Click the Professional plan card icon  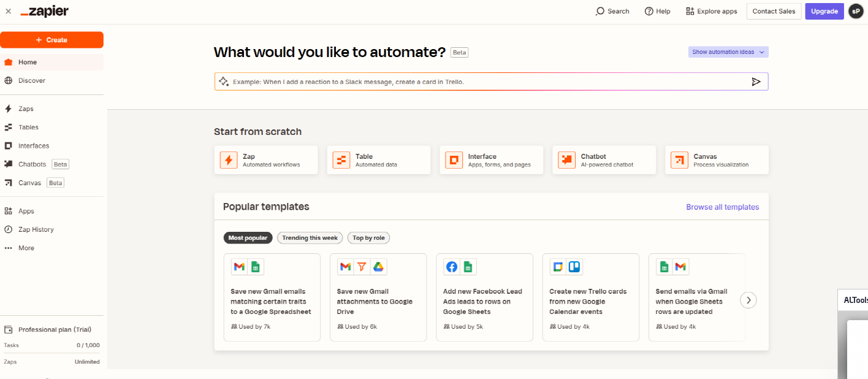tap(8, 329)
